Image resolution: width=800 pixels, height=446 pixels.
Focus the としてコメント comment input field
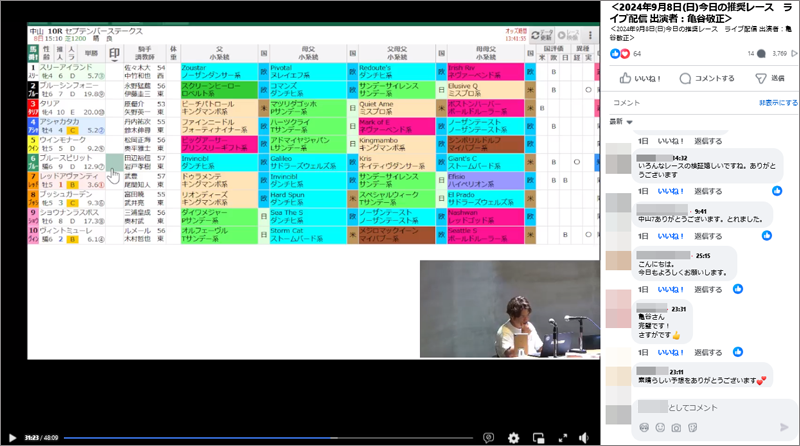[x=713, y=407]
